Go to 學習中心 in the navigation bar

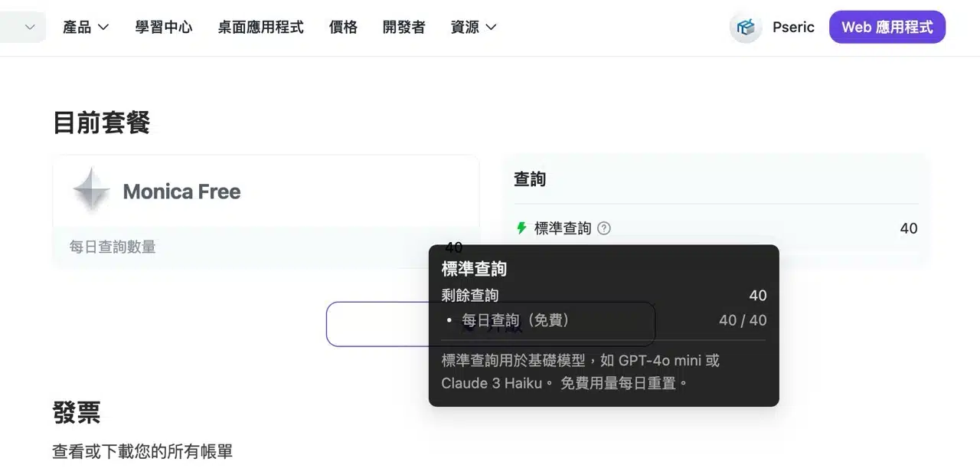tap(164, 28)
